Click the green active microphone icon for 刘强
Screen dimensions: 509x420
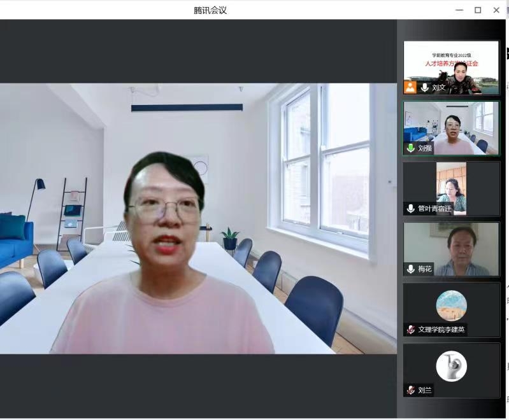[411, 148]
